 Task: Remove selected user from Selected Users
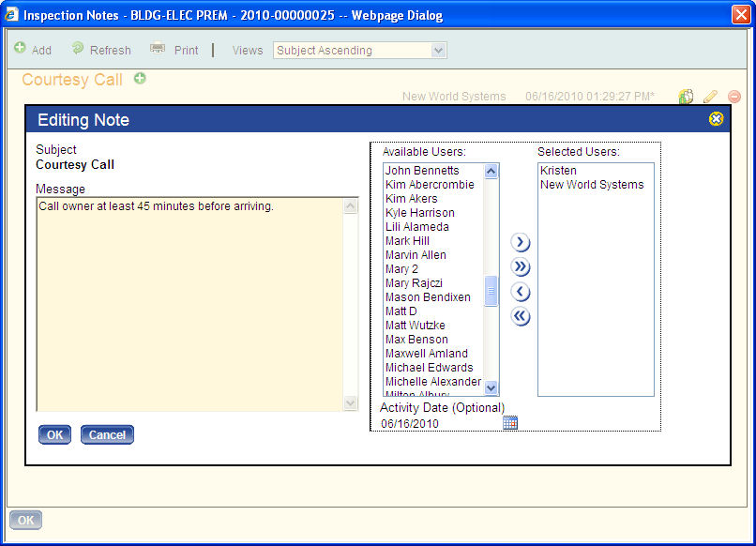click(521, 292)
